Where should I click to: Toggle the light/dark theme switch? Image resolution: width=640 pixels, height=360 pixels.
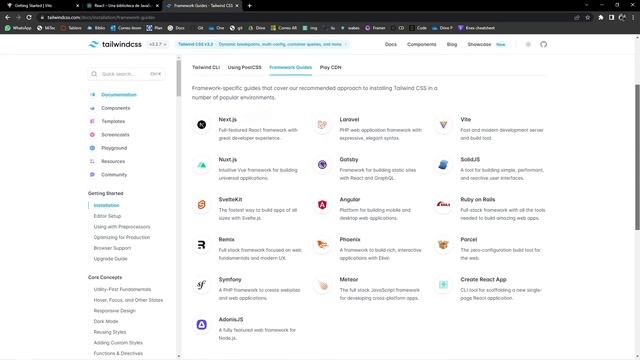click(x=528, y=44)
